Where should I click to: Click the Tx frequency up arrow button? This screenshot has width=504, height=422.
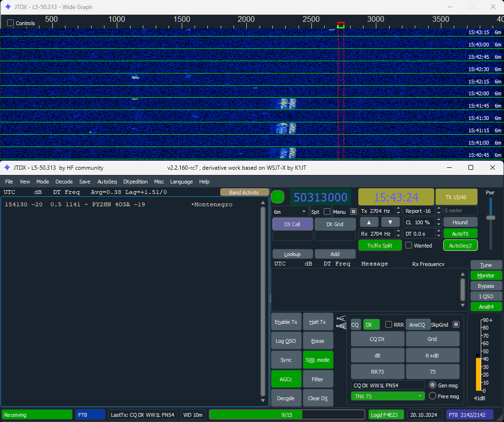369,222
